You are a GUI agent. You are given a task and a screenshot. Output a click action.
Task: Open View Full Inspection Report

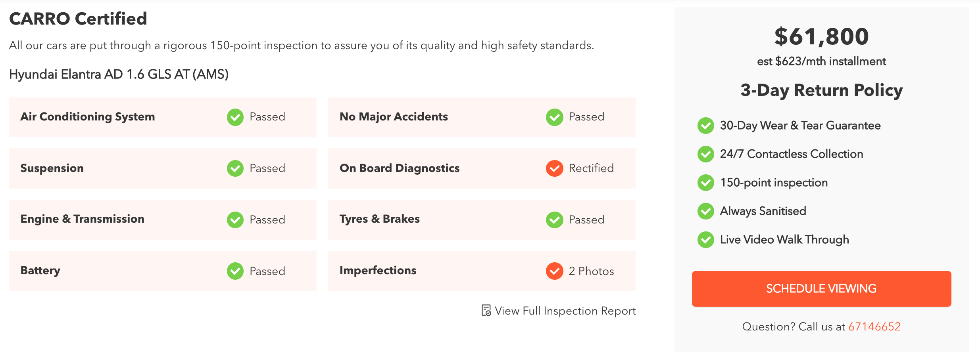pyautogui.click(x=565, y=311)
